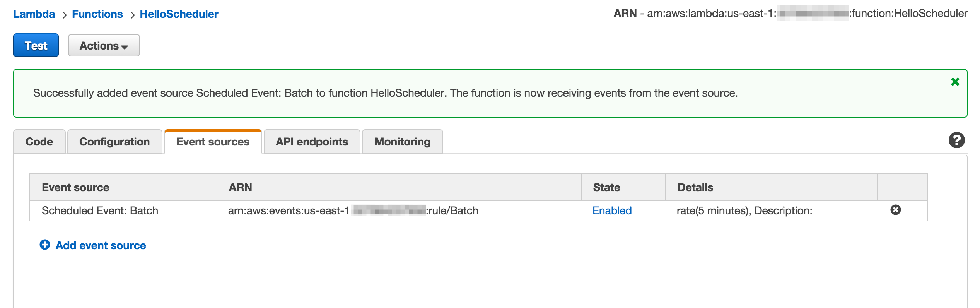Click the Enabled state link
980x308 pixels.
pos(611,210)
